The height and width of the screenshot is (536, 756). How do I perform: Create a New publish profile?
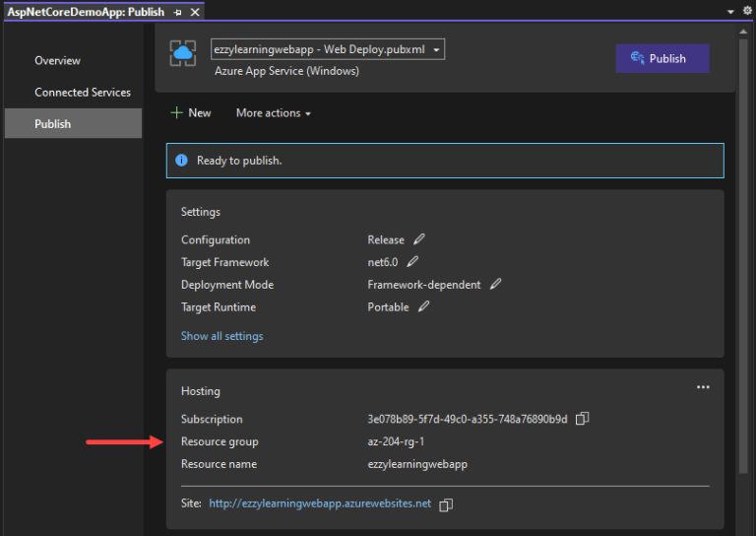(x=191, y=113)
